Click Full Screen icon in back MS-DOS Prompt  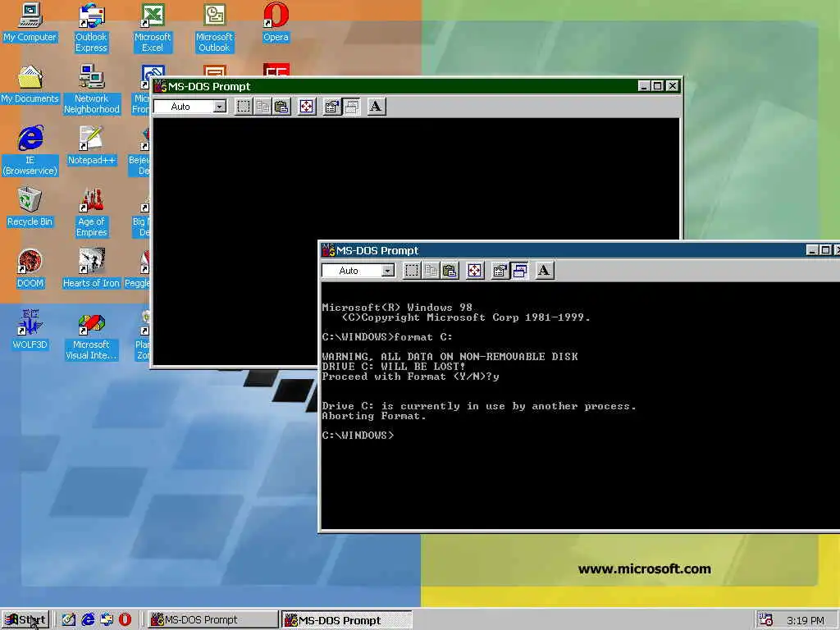307,107
